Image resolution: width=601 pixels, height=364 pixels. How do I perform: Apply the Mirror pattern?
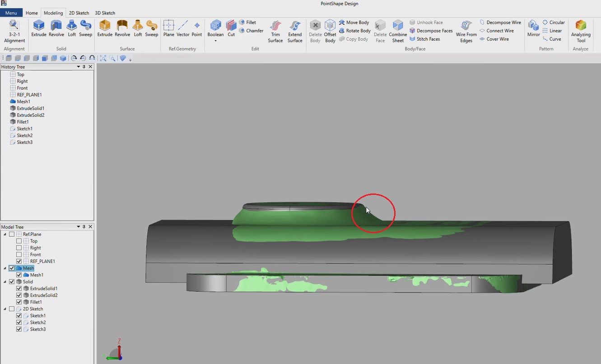[x=533, y=28]
